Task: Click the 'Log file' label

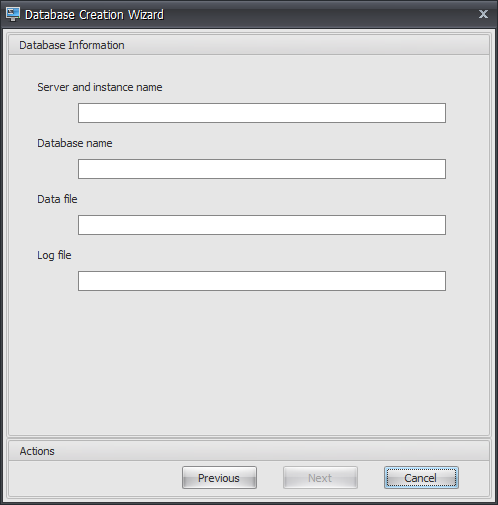Action: [54, 255]
